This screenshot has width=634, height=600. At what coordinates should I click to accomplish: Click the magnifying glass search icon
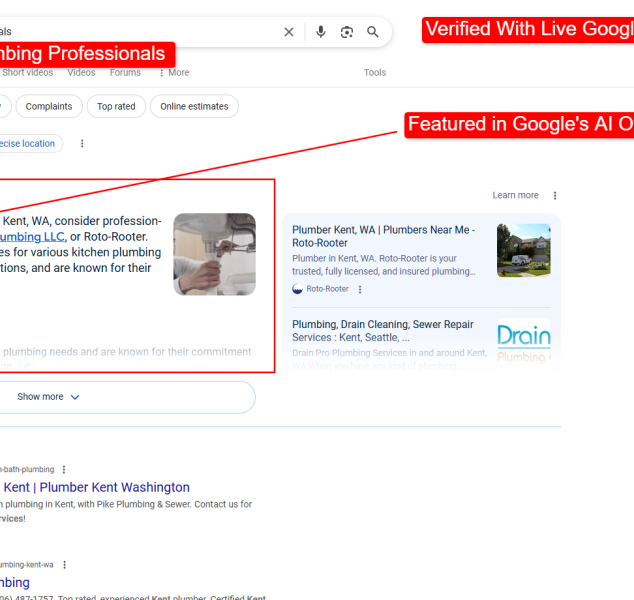[x=372, y=32]
